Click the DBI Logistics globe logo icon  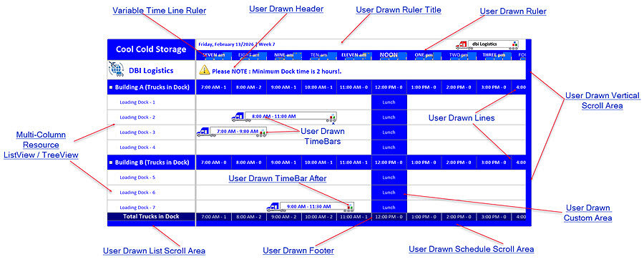(x=116, y=69)
